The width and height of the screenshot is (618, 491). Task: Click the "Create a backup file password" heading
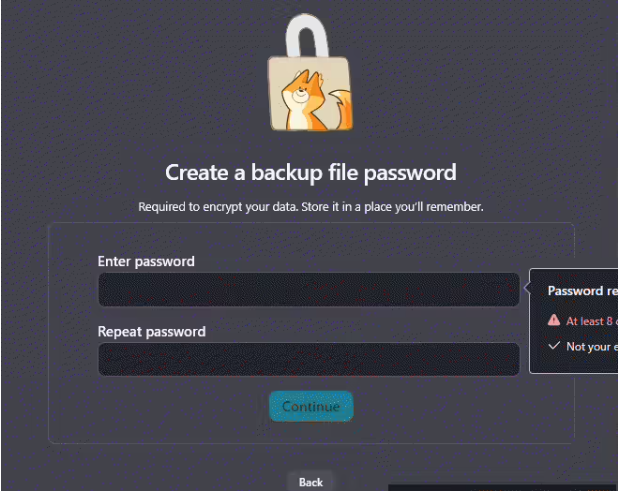(x=310, y=172)
